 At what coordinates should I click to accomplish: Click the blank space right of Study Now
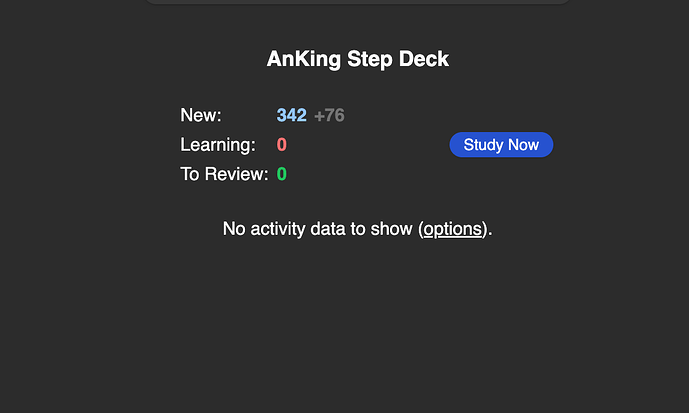[x=620, y=145]
